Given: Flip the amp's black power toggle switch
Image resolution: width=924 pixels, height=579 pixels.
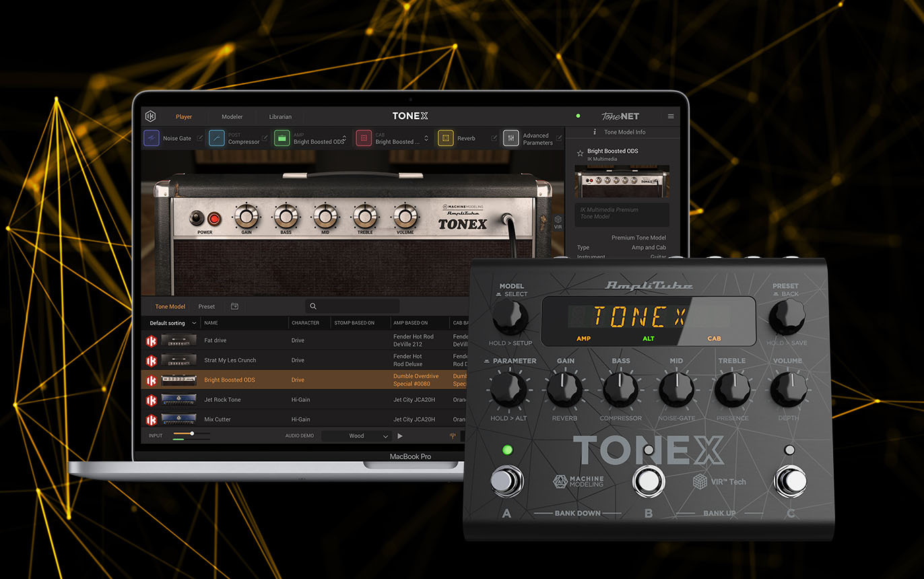Looking at the screenshot, I should (197, 218).
